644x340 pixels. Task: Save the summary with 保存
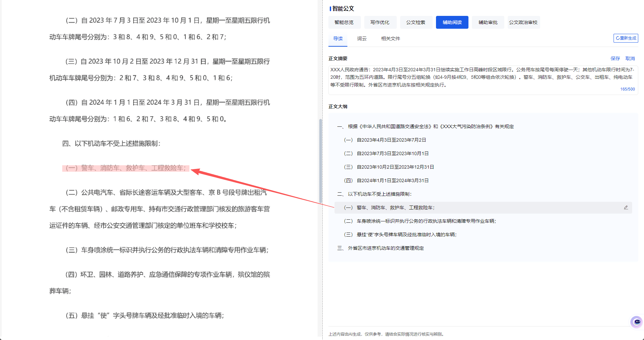pos(615,58)
